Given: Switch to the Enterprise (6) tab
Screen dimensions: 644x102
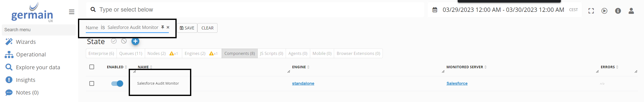Looking at the screenshot, I should (x=101, y=53).
